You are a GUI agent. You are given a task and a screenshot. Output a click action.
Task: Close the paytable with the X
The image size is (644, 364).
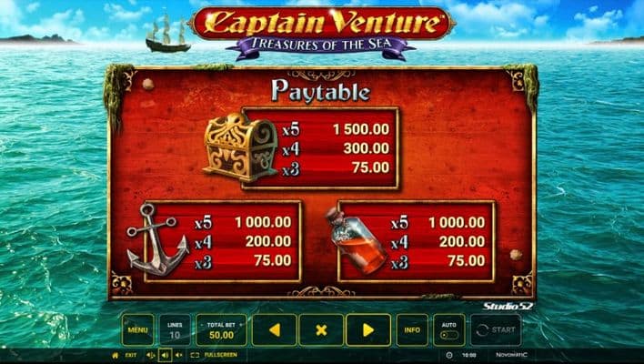(x=321, y=329)
